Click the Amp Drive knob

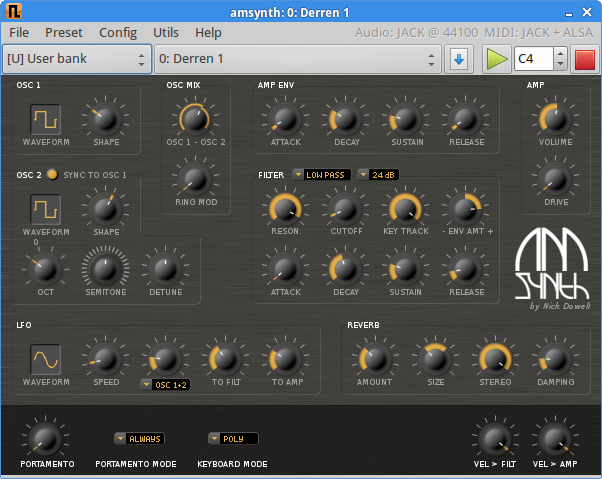point(555,179)
